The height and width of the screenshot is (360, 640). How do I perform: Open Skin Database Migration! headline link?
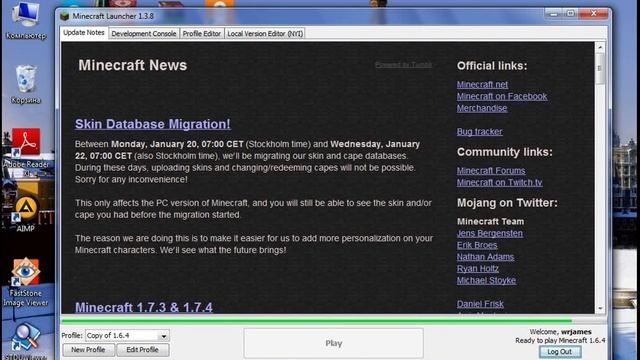coord(153,124)
